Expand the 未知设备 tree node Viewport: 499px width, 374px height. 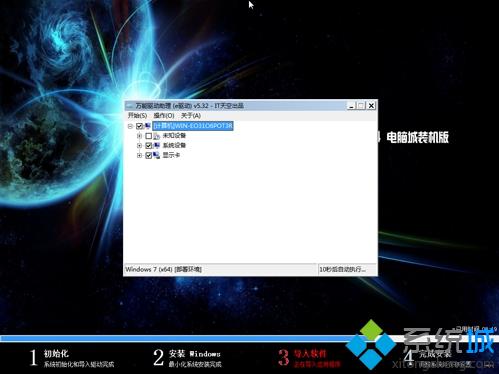point(139,136)
